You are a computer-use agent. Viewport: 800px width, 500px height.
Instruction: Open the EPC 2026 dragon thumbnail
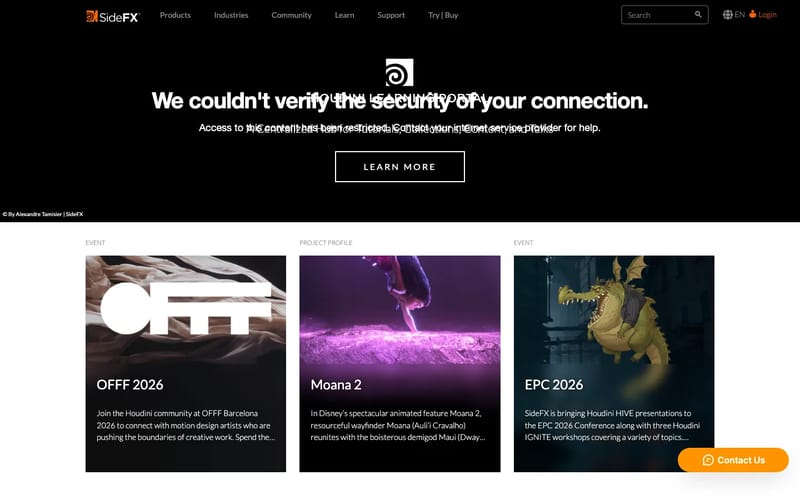(613, 308)
